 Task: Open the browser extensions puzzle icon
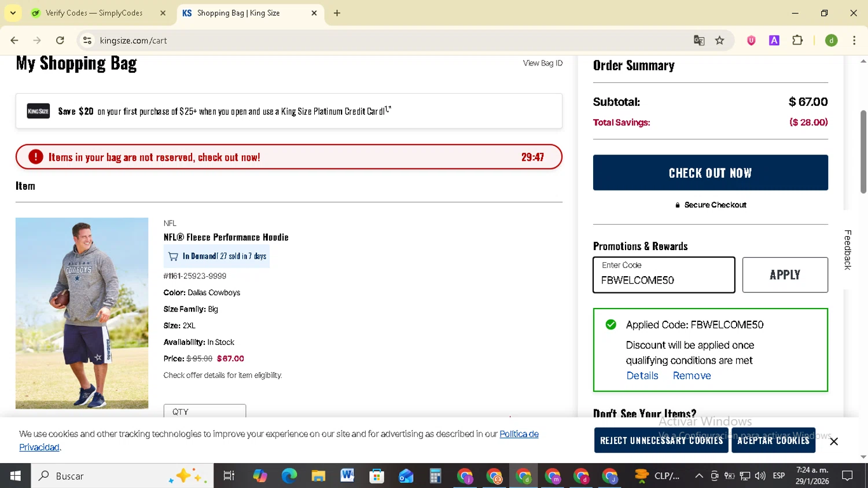click(797, 41)
